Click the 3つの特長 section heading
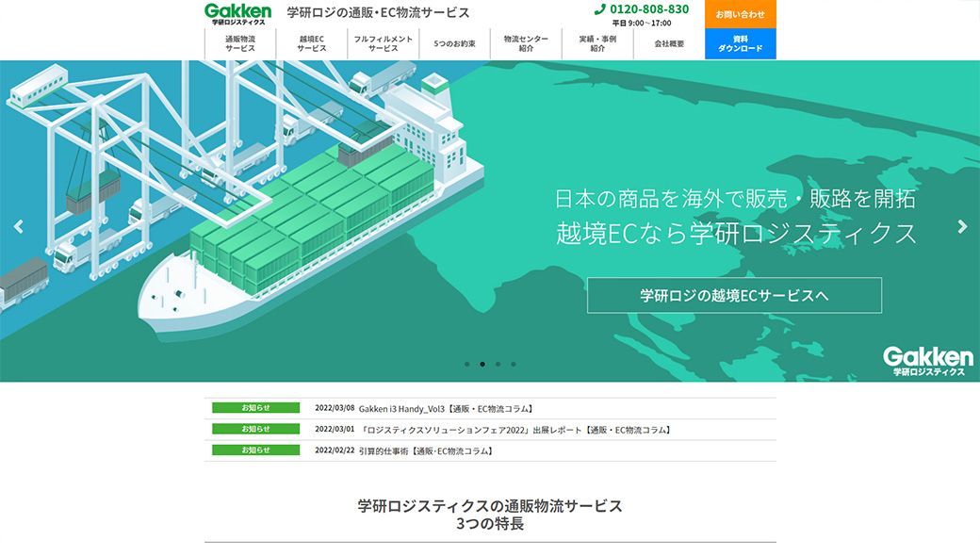The width and height of the screenshot is (980, 556). [x=490, y=524]
